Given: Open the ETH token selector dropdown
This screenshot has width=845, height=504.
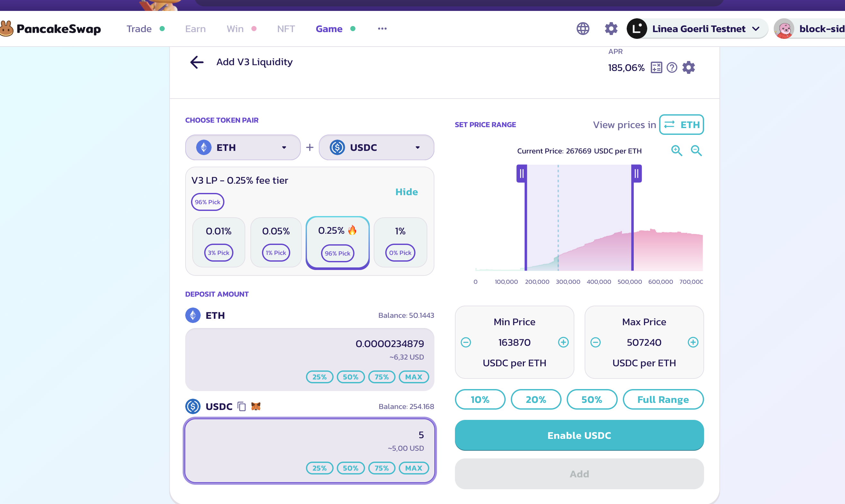Looking at the screenshot, I should (x=243, y=147).
